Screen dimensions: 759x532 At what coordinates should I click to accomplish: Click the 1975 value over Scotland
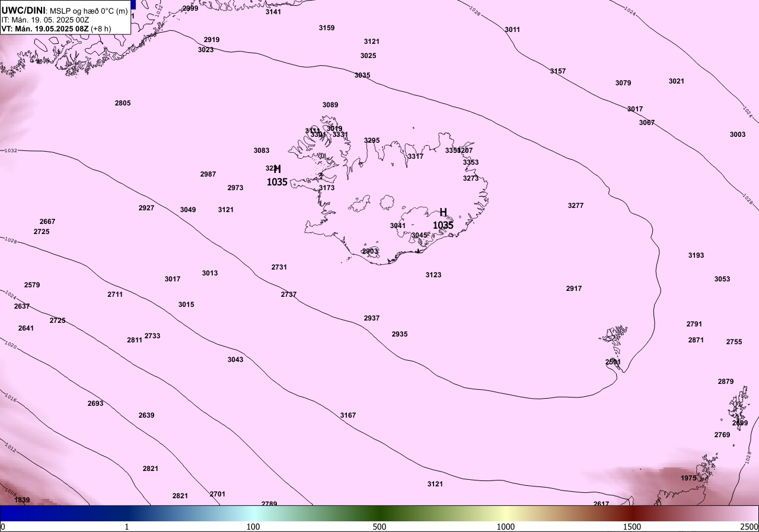(688, 478)
